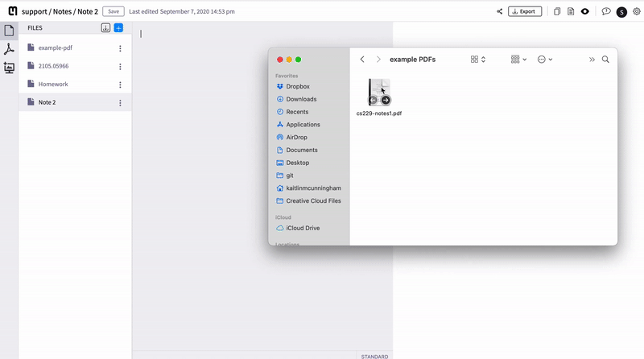Open the Homework file

pyautogui.click(x=75, y=84)
